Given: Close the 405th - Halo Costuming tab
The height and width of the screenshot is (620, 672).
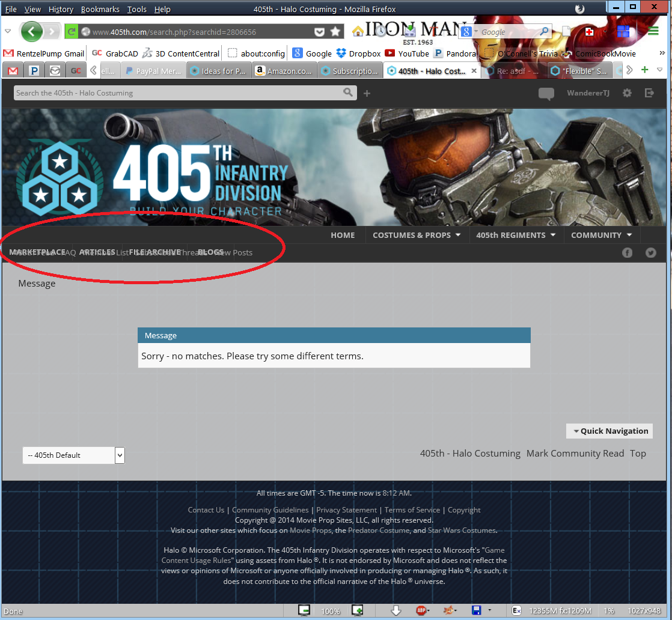Looking at the screenshot, I should [x=474, y=71].
